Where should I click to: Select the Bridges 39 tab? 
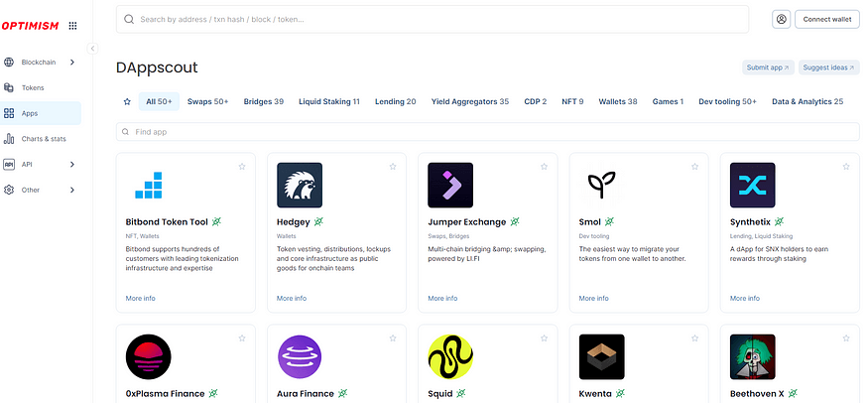[x=264, y=102]
